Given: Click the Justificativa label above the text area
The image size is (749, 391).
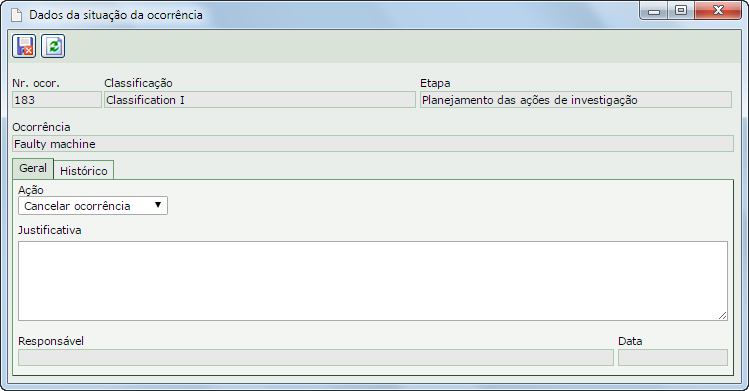Looking at the screenshot, I should pos(50,230).
